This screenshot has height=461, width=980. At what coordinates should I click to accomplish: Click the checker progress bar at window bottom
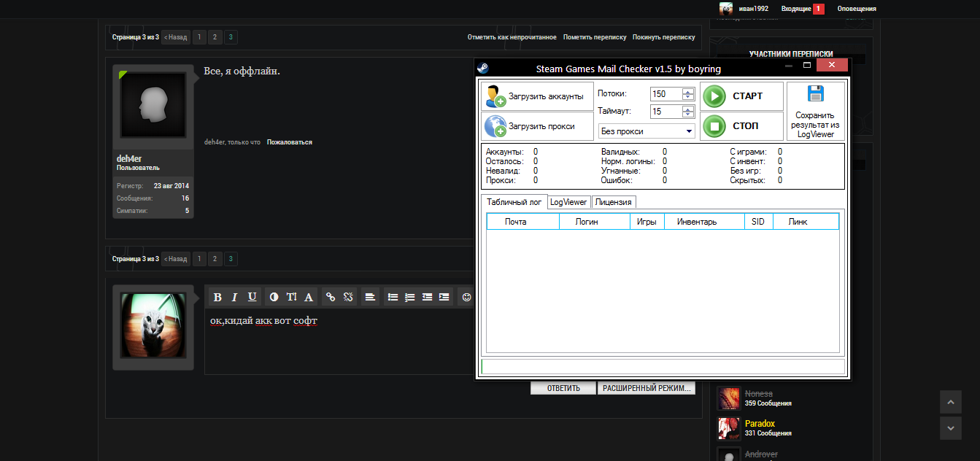pos(663,367)
